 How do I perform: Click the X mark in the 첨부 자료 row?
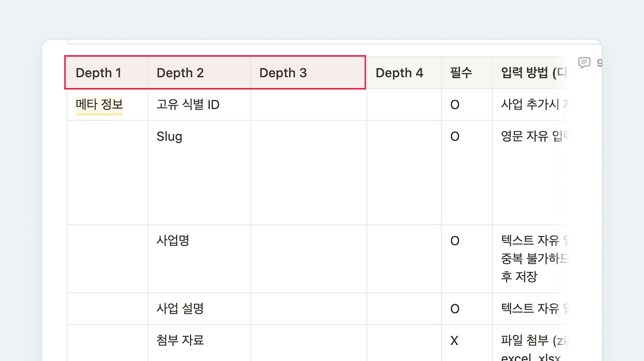click(x=454, y=341)
